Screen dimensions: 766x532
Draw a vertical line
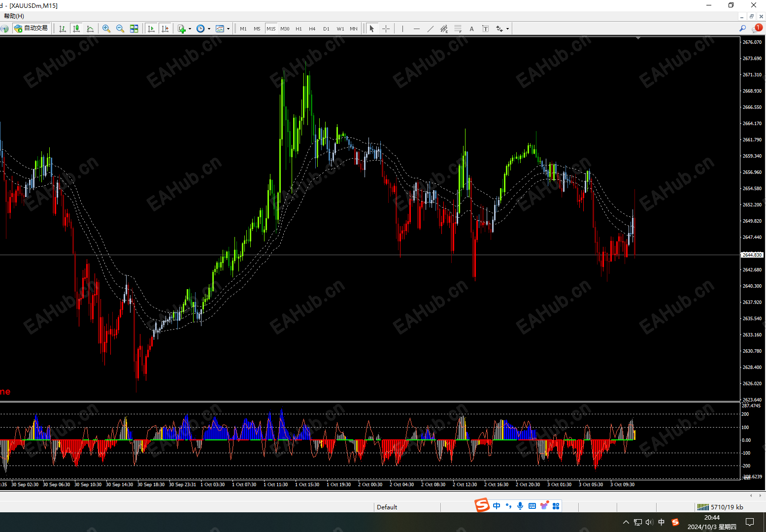coord(402,29)
